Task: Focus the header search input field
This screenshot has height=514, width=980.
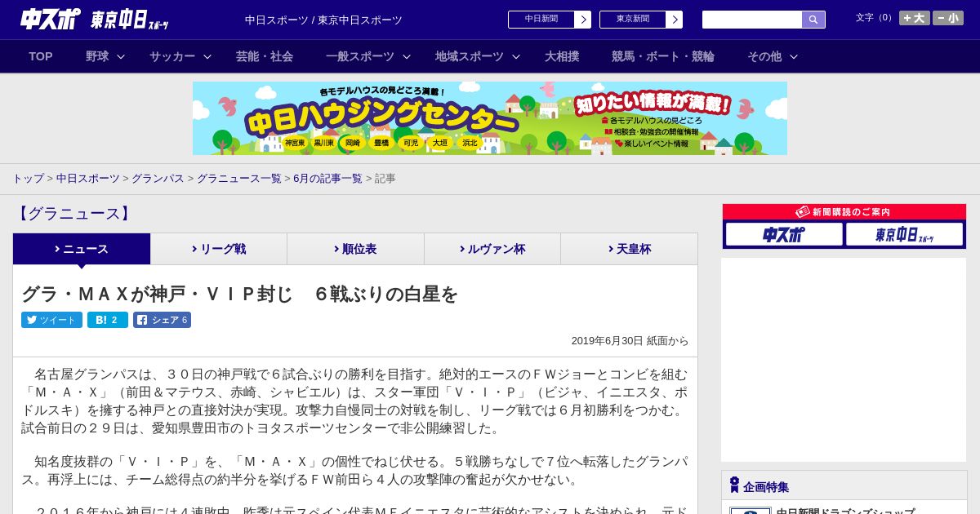Action: 752,20
